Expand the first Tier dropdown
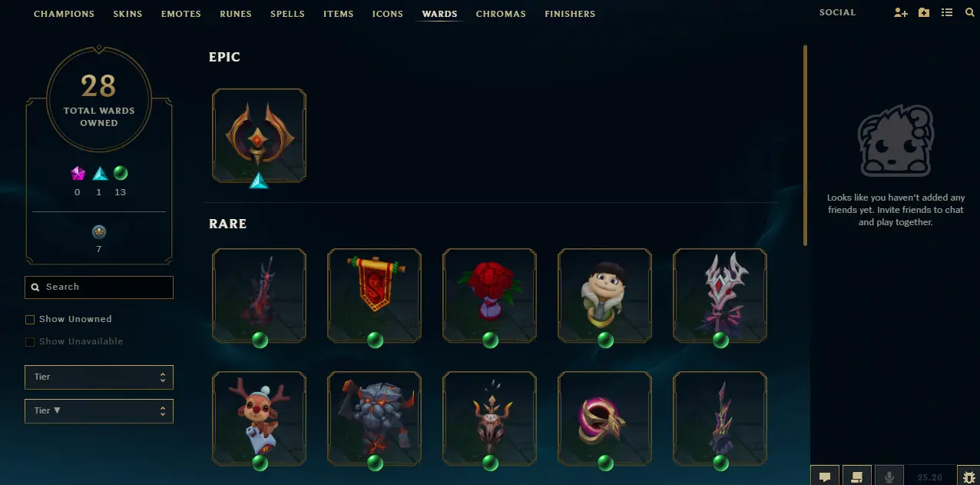Image resolution: width=980 pixels, height=485 pixels. (x=99, y=377)
